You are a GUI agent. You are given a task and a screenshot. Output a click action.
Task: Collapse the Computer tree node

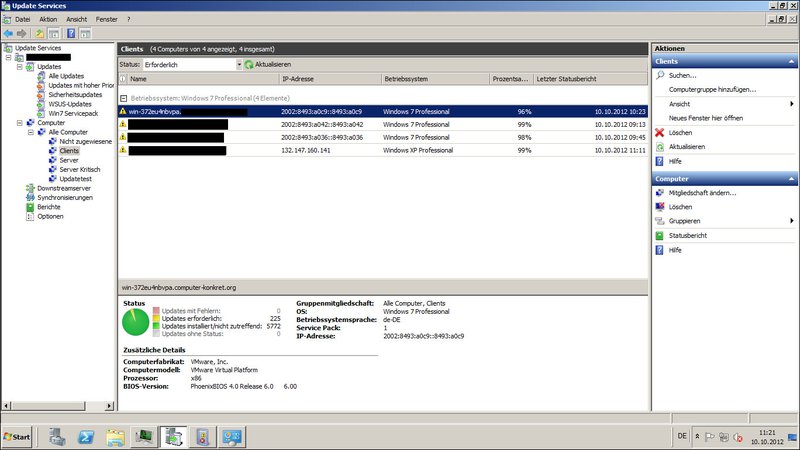click(x=19, y=123)
